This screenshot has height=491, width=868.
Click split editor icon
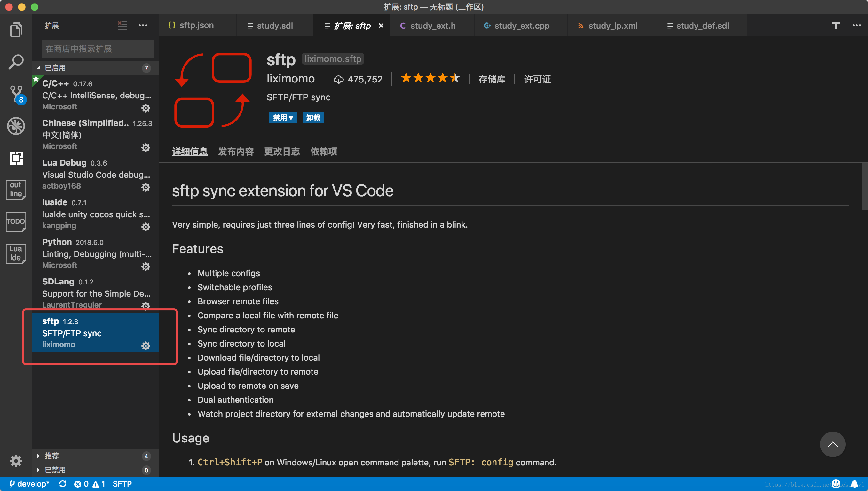(x=835, y=26)
